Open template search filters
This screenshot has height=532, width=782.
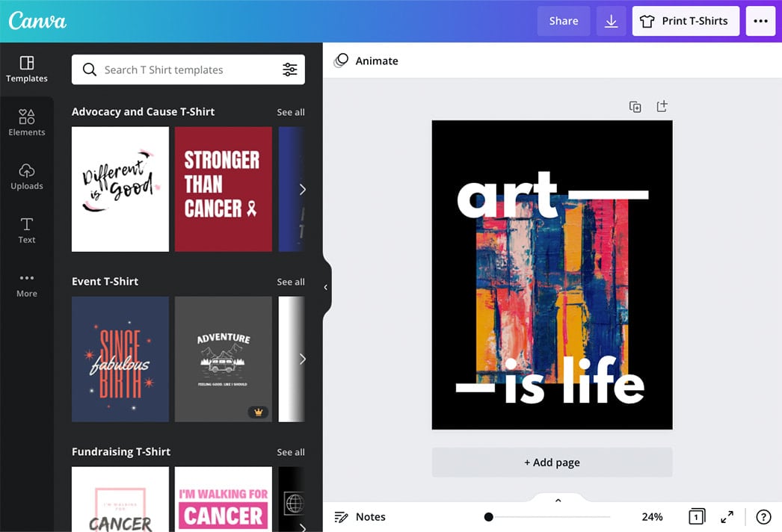point(290,69)
